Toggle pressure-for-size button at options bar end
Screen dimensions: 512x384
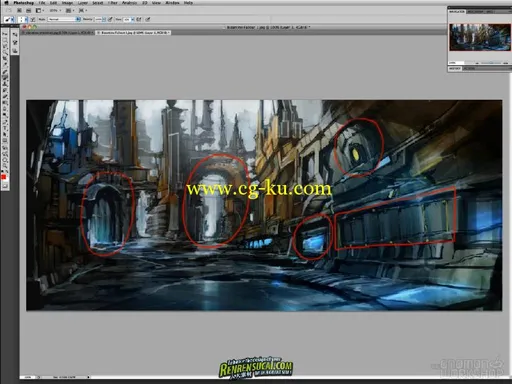click(x=148, y=19)
